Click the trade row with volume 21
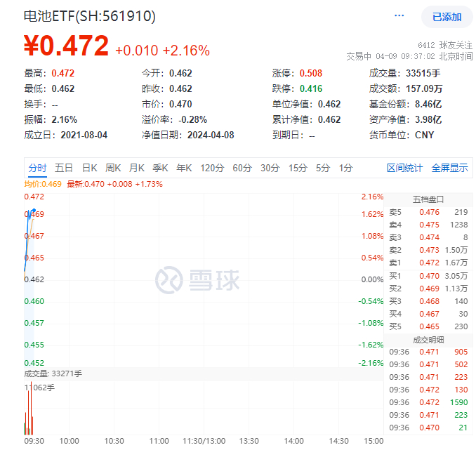The image size is (476, 450). click(x=428, y=428)
